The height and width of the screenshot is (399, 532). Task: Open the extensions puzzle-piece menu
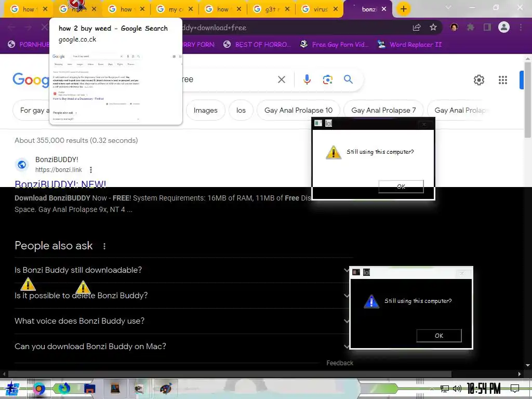(x=471, y=27)
